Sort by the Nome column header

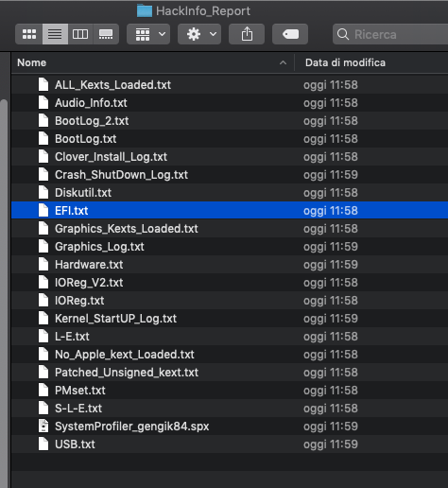point(152,62)
